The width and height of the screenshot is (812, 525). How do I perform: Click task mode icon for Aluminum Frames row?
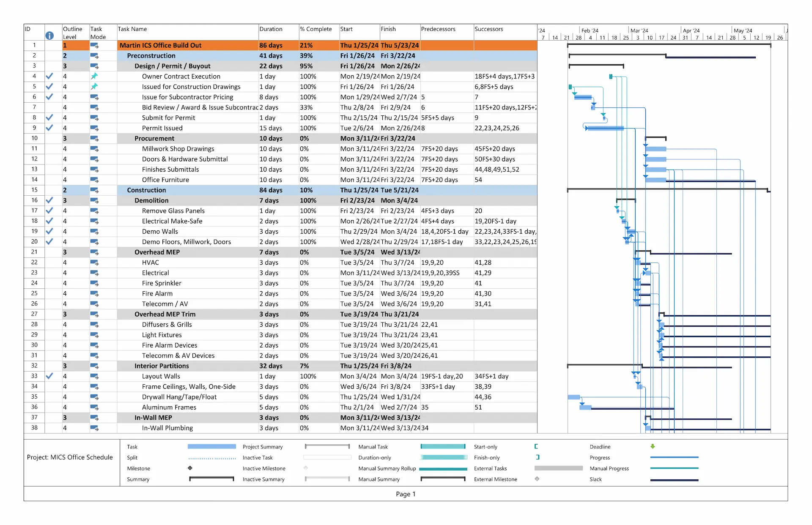(x=94, y=407)
